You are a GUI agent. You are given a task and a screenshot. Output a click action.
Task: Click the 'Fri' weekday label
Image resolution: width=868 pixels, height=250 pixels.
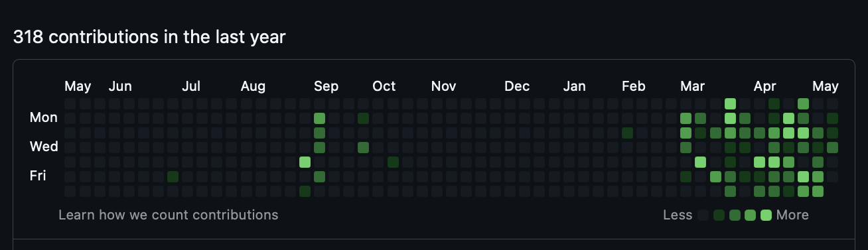click(x=38, y=176)
